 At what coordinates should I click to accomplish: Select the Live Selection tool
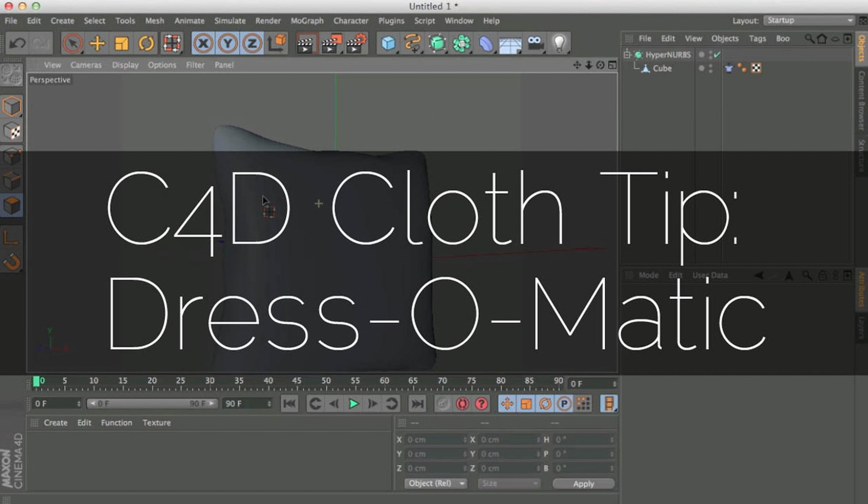coord(72,43)
